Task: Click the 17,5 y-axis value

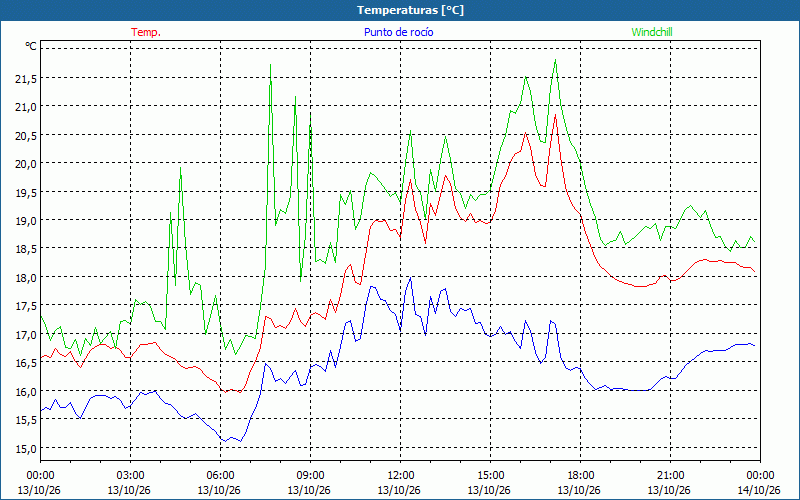Action: (26, 306)
